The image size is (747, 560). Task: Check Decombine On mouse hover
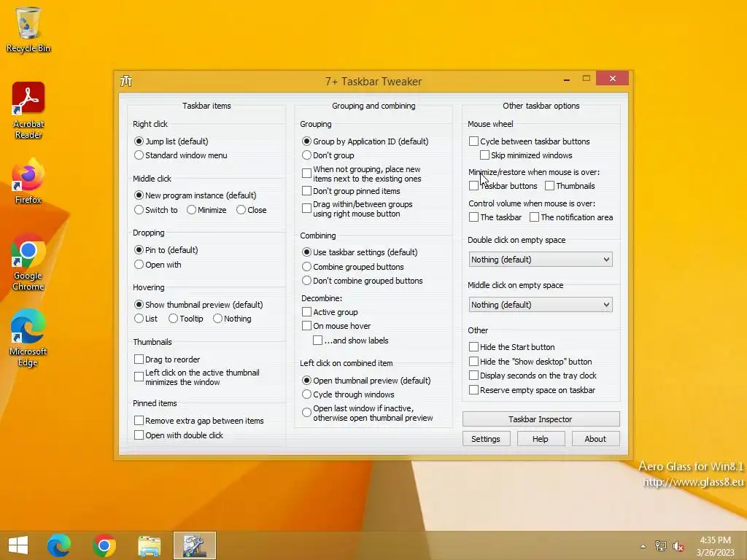[x=336, y=326]
